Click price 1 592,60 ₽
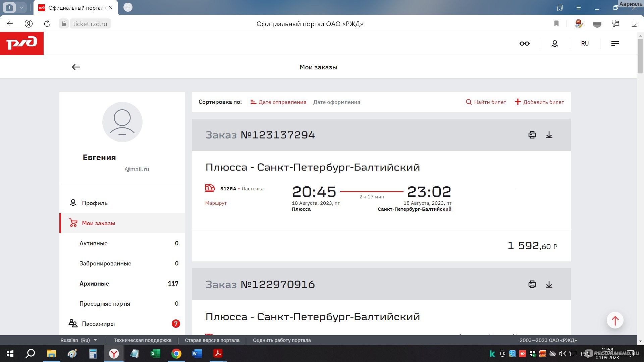 (x=532, y=246)
